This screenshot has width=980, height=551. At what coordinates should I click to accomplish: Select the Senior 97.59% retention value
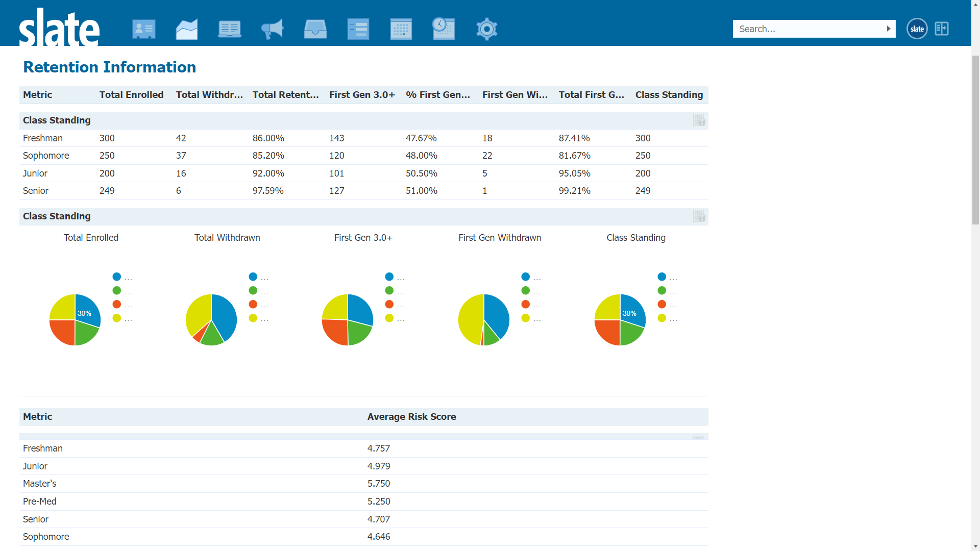[268, 191]
